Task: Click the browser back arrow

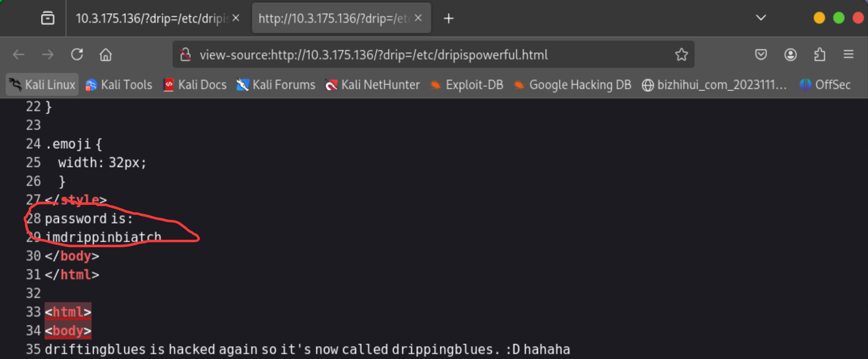Action: [19, 54]
